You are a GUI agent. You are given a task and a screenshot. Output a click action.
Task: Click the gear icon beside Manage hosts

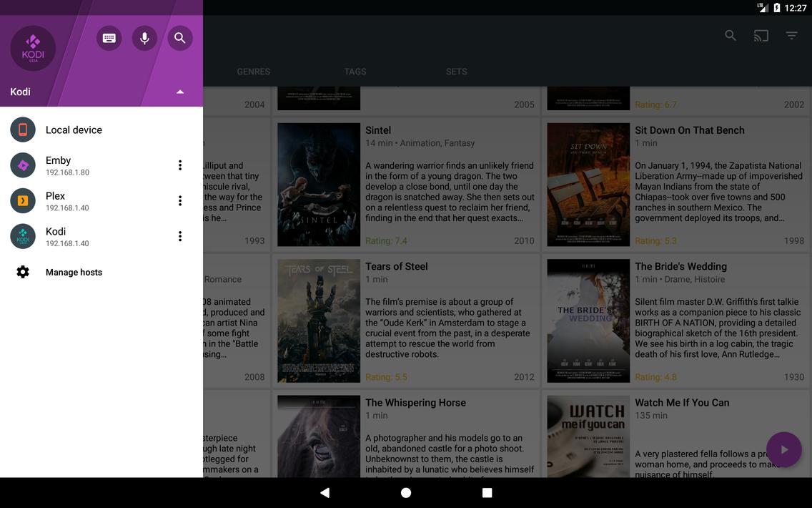tap(23, 272)
